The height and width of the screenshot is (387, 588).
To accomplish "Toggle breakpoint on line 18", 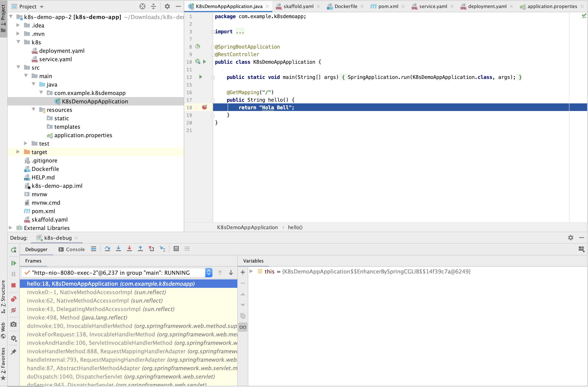I will (x=205, y=107).
